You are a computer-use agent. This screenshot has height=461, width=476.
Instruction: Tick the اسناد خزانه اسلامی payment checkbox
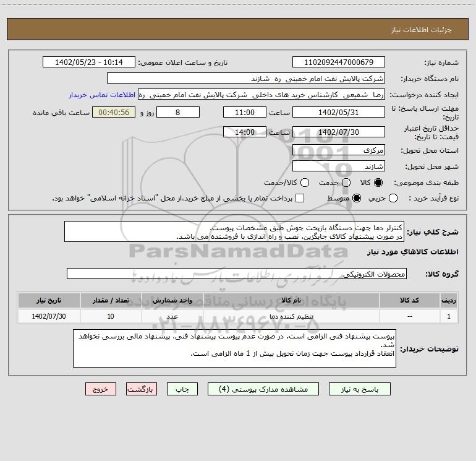point(300,198)
